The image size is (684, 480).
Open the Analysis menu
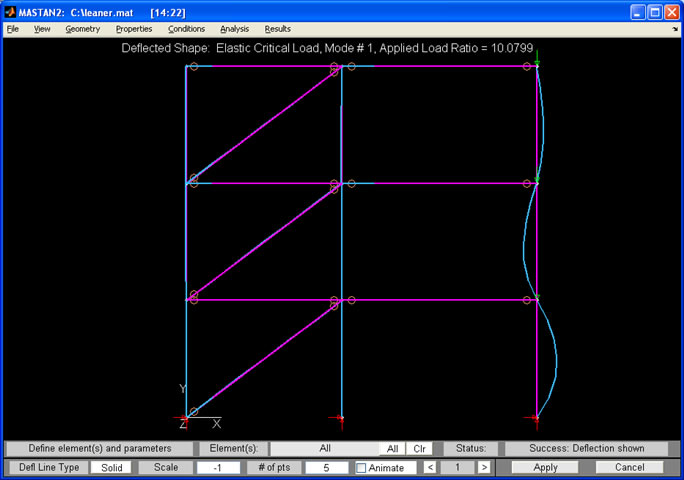[234, 29]
